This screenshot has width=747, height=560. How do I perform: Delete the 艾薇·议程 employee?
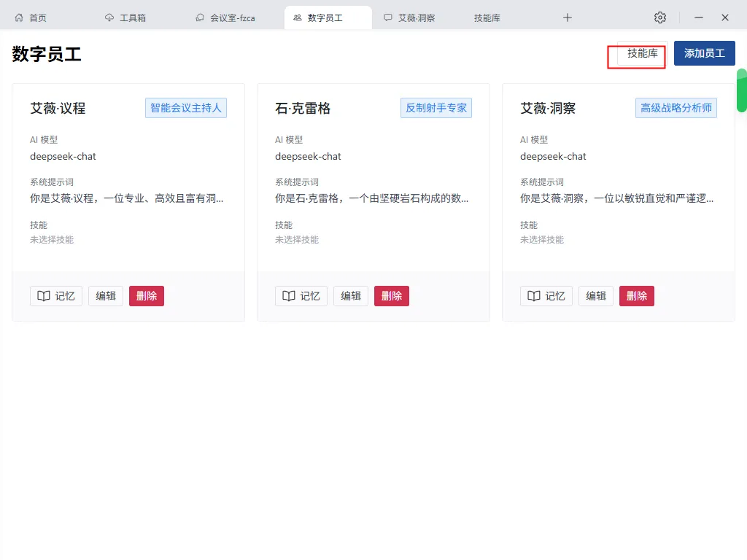click(147, 295)
